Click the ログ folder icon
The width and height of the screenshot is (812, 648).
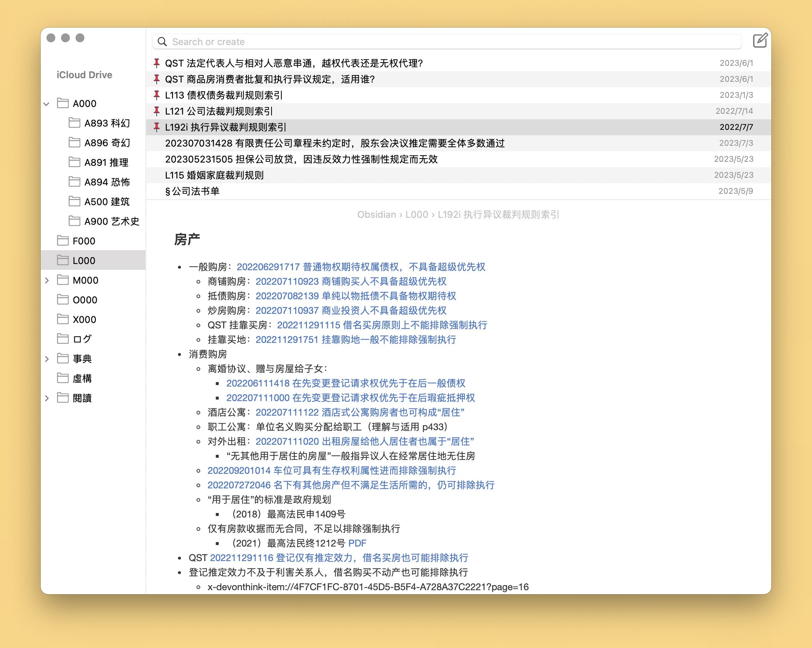(x=63, y=339)
